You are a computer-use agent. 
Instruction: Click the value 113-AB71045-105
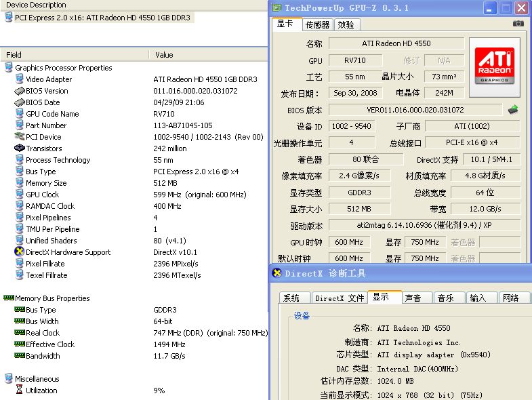coord(183,125)
